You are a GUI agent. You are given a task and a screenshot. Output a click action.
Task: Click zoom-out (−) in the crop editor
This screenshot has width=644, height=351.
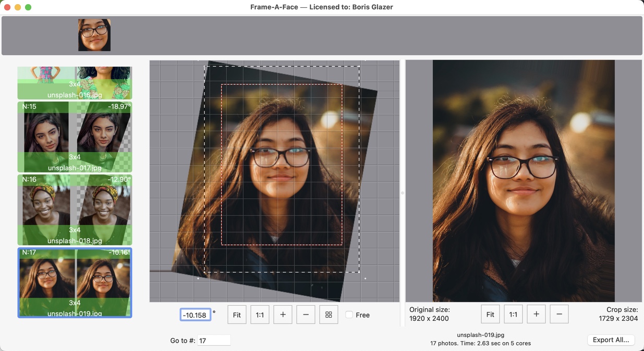[x=306, y=315]
